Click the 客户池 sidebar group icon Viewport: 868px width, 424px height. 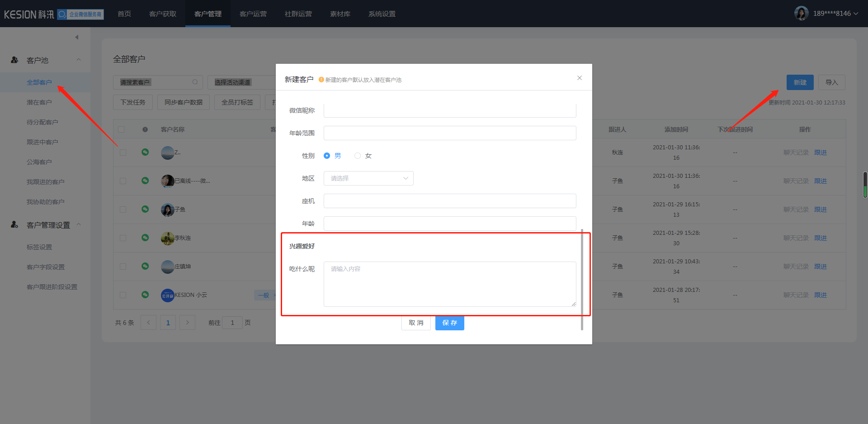click(14, 60)
